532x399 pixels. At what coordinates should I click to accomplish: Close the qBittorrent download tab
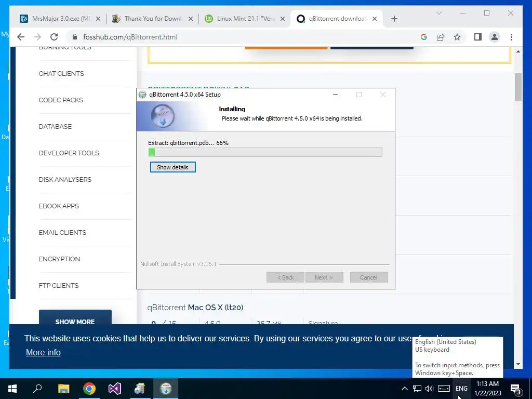pos(375,19)
